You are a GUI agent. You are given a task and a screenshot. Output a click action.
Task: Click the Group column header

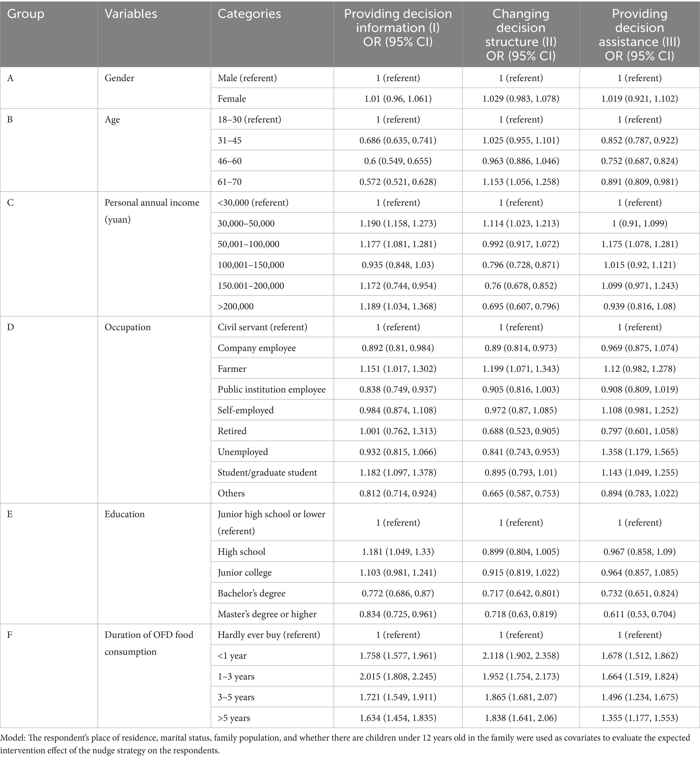pos(26,14)
